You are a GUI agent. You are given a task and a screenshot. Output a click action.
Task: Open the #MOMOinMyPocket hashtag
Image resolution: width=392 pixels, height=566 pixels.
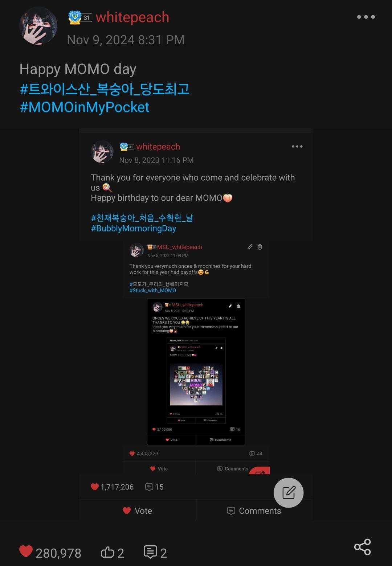(85, 107)
